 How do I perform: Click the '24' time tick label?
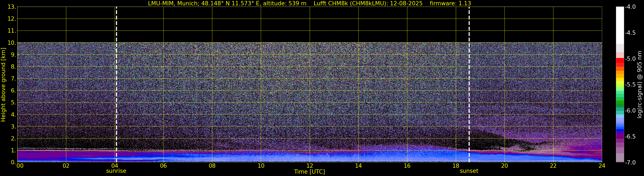pyautogui.click(x=602, y=166)
